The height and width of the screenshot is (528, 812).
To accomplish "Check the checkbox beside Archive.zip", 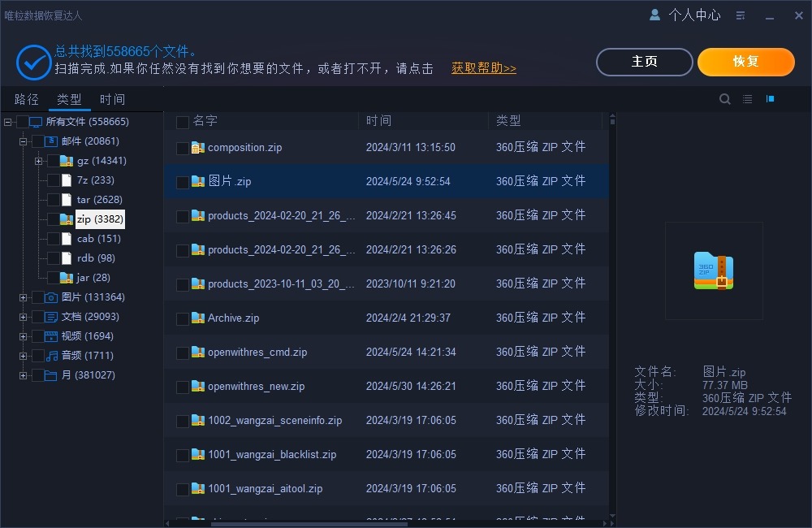I will (x=183, y=318).
